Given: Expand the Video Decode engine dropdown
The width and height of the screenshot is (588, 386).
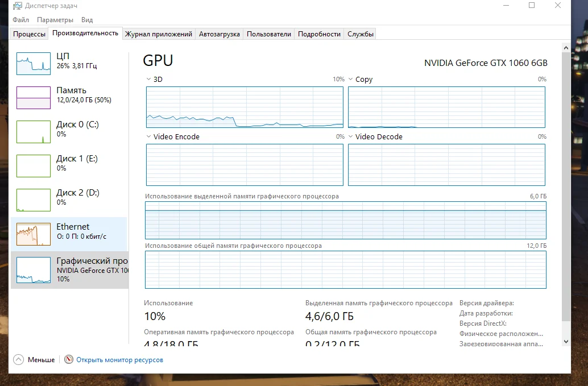Looking at the screenshot, I should click(351, 137).
